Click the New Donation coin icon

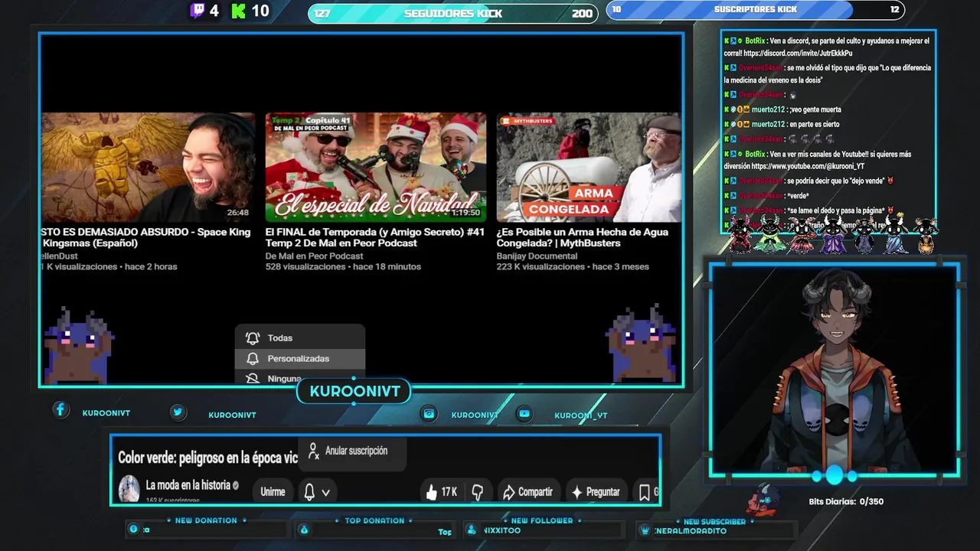134,530
